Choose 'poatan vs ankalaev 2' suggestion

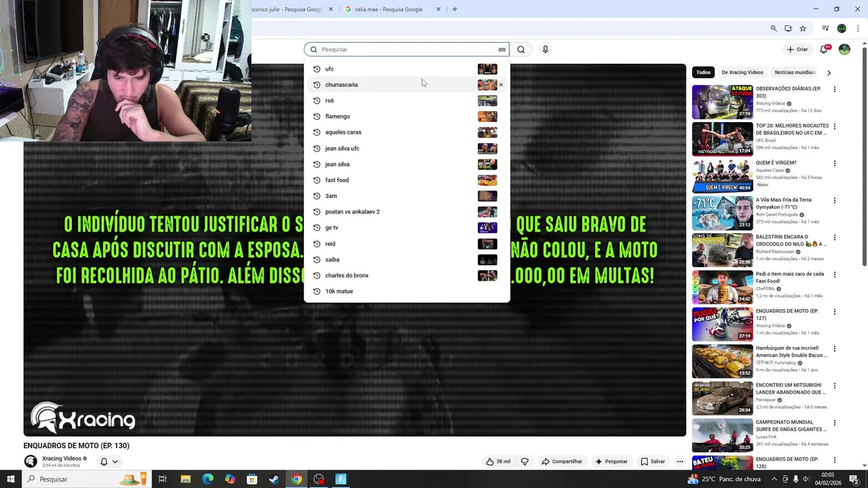pos(407,211)
